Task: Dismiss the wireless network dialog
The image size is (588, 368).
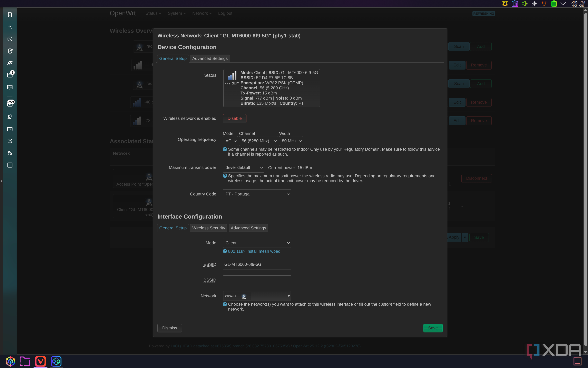Action: point(169,328)
